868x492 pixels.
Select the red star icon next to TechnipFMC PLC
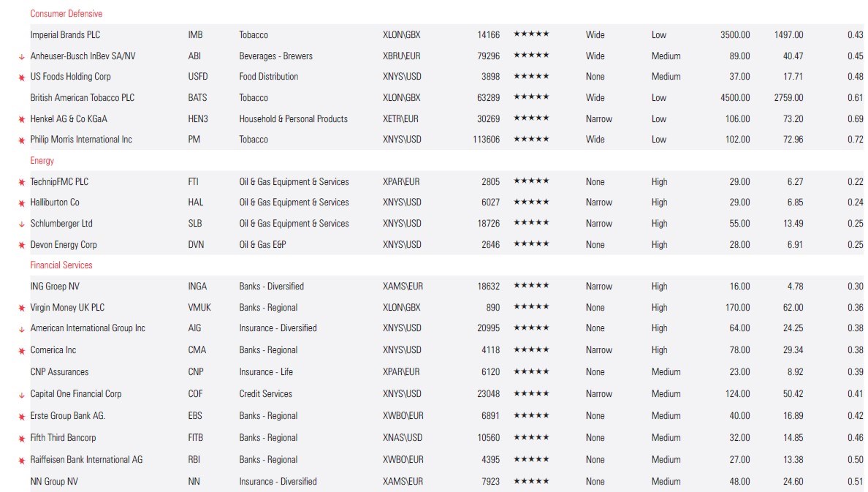22,182
